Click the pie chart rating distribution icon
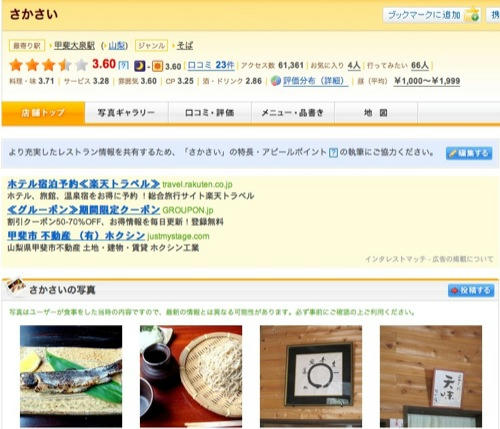This screenshot has width=500, height=429. click(x=276, y=81)
